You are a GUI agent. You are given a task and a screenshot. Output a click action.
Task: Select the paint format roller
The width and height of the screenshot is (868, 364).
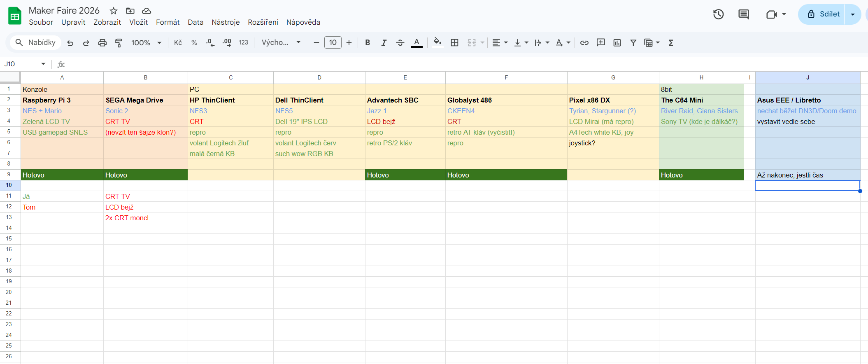119,43
